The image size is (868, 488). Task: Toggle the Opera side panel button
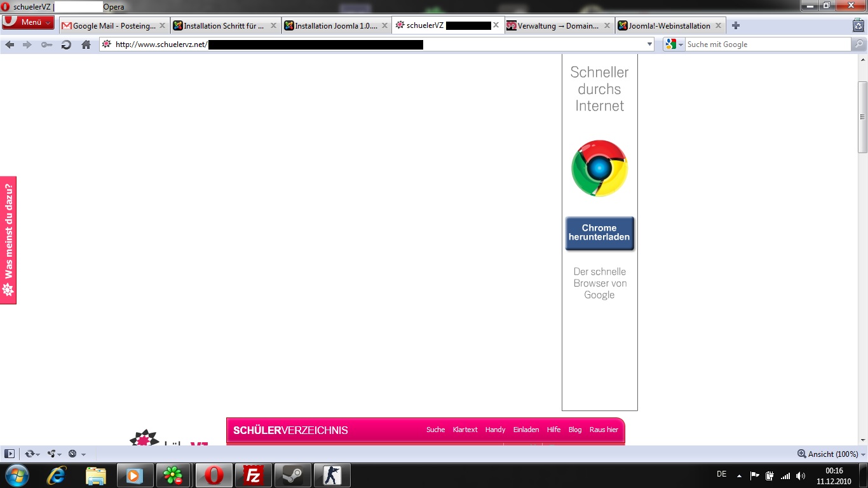(10, 454)
